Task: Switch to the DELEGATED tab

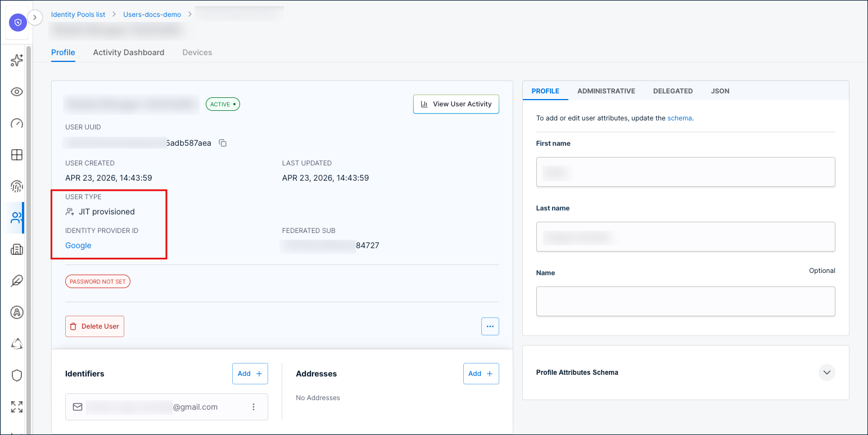Action: pyautogui.click(x=673, y=91)
